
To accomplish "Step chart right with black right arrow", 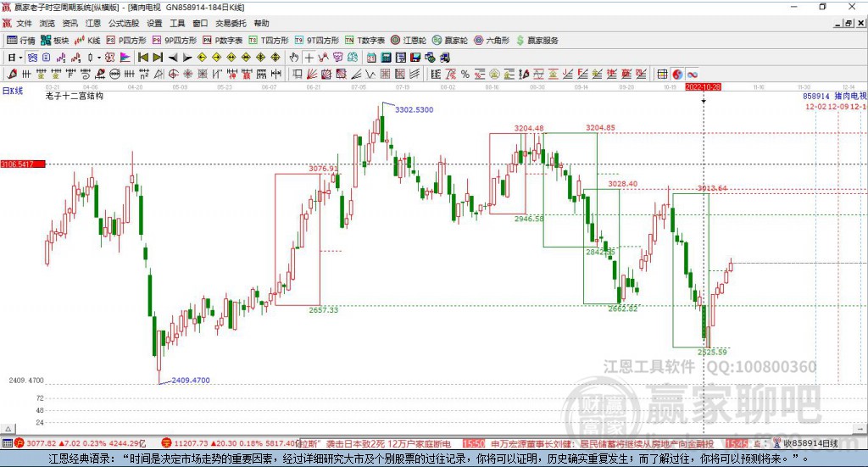I will point(187,58).
